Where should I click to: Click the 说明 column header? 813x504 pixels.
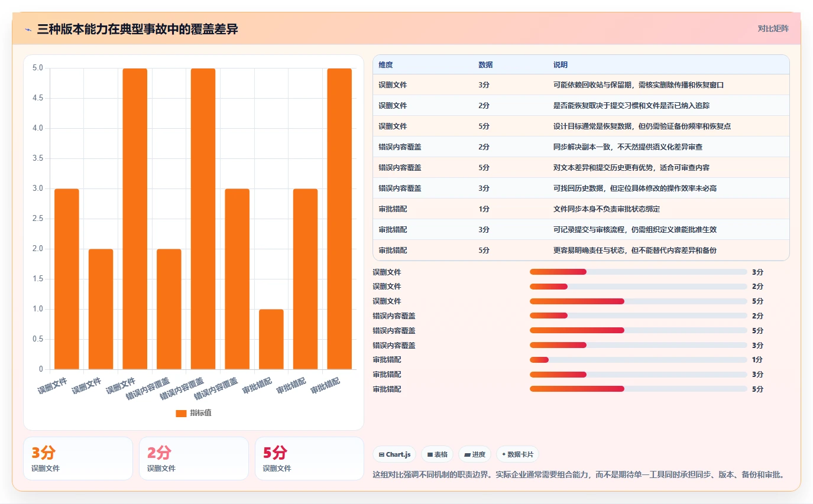[x=560, y=64]
